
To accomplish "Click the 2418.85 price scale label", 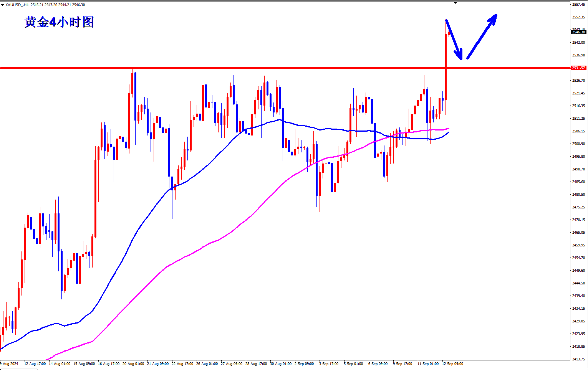I will point(578,347).
